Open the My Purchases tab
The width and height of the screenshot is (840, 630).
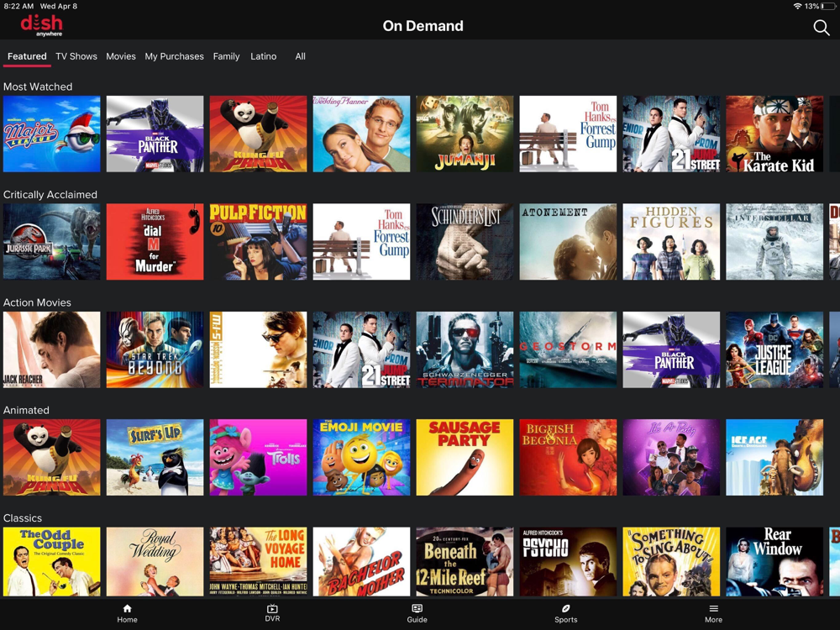tap(174, 56)
